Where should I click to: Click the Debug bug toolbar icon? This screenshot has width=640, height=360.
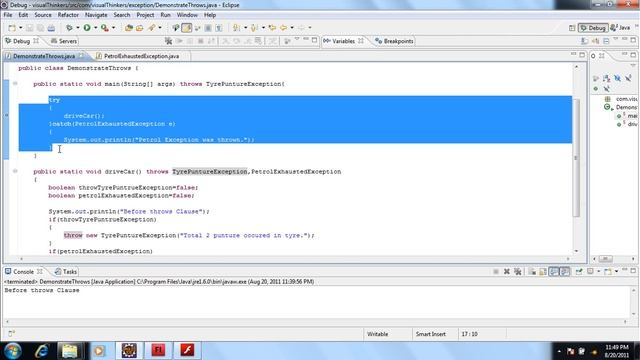[x=69, y=28]
